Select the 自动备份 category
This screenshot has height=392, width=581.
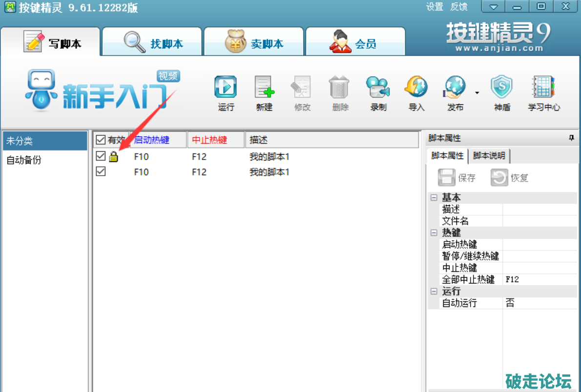24,160
